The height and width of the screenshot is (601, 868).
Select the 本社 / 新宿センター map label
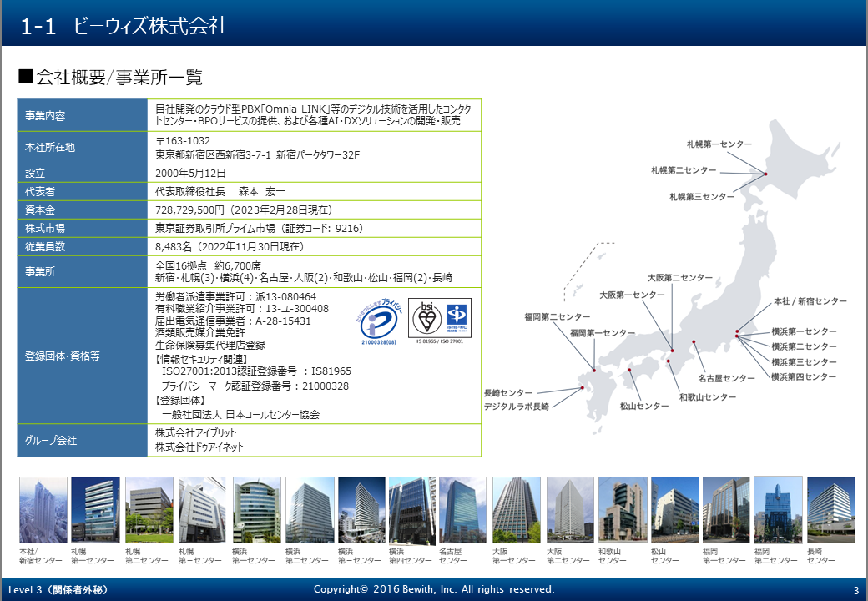pos(810,301)
